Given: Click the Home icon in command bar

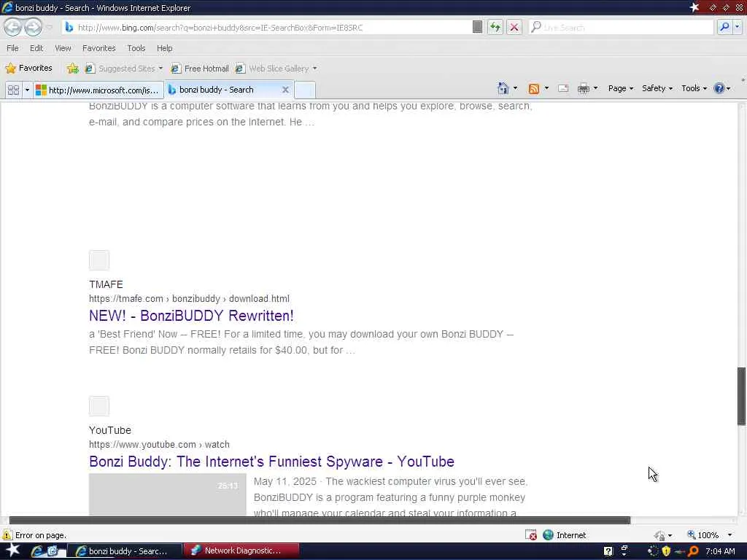Looking at the screenshot, I should (x=503, y=88).
